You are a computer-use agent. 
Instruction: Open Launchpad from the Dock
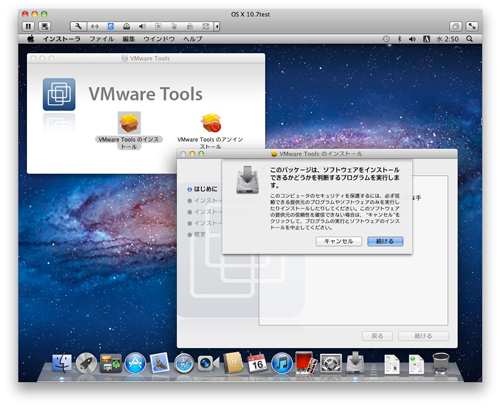(x=86, y=363)
